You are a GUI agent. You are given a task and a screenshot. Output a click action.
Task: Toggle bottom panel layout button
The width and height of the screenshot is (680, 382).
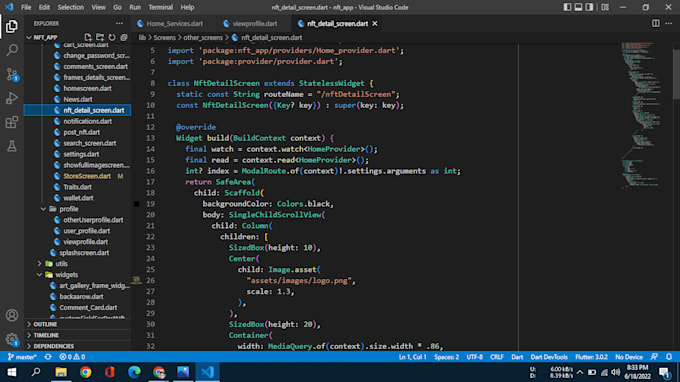click(579, 7)
